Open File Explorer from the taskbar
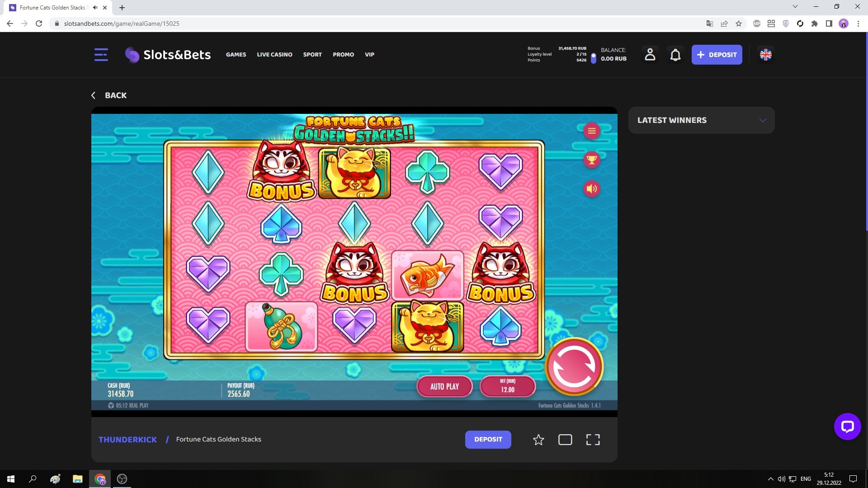Image resolution: width=868 pixels, height=488 pixels. [78, 479]
